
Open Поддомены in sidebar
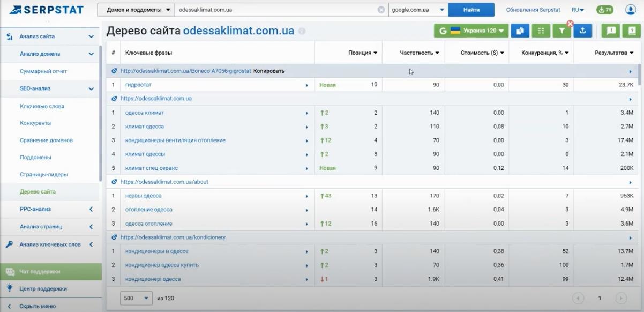tap(35, 157)
